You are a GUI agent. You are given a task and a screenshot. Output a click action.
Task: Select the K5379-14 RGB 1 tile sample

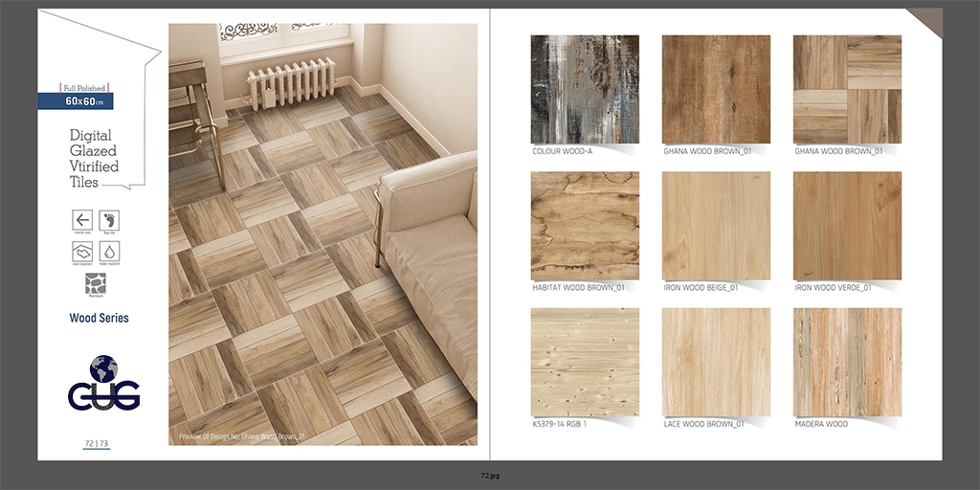pyautogui.click(x=585, y=362)
